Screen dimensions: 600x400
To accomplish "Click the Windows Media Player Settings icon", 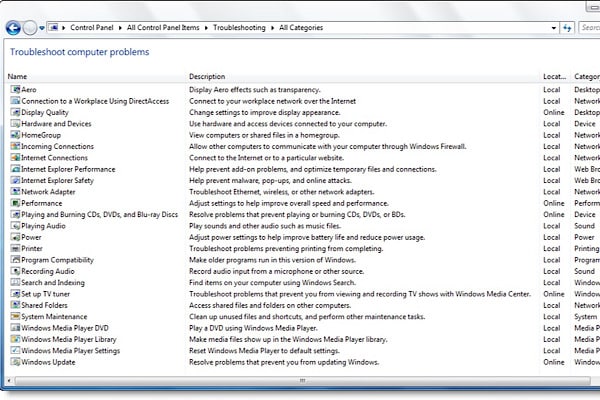I will tap(15, 351).
